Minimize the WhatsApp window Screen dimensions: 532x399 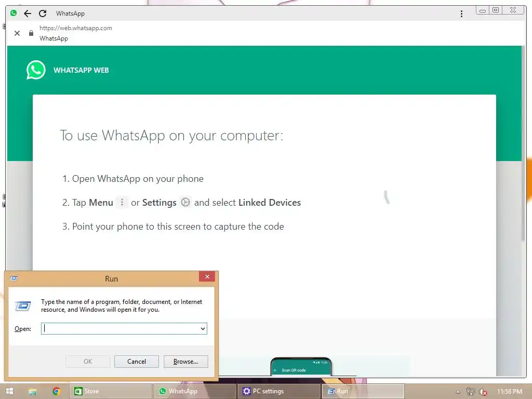pos(483,10)
